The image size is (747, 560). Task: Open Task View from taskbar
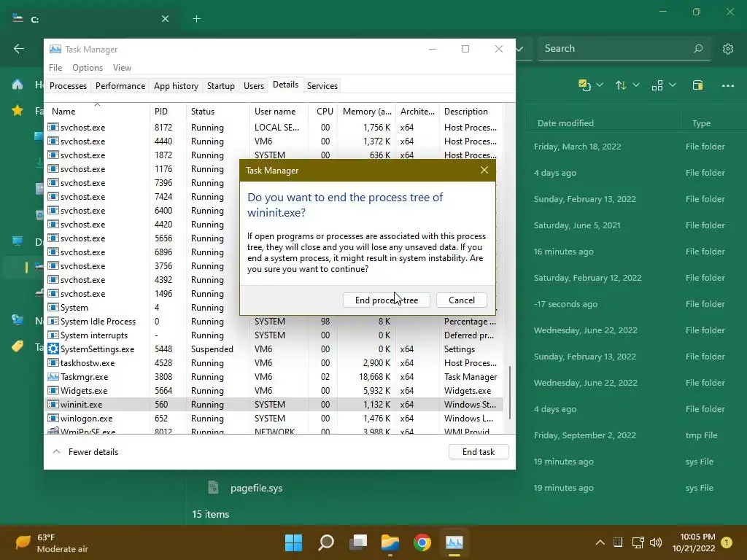pyautogui.click(x=358, y=542)
